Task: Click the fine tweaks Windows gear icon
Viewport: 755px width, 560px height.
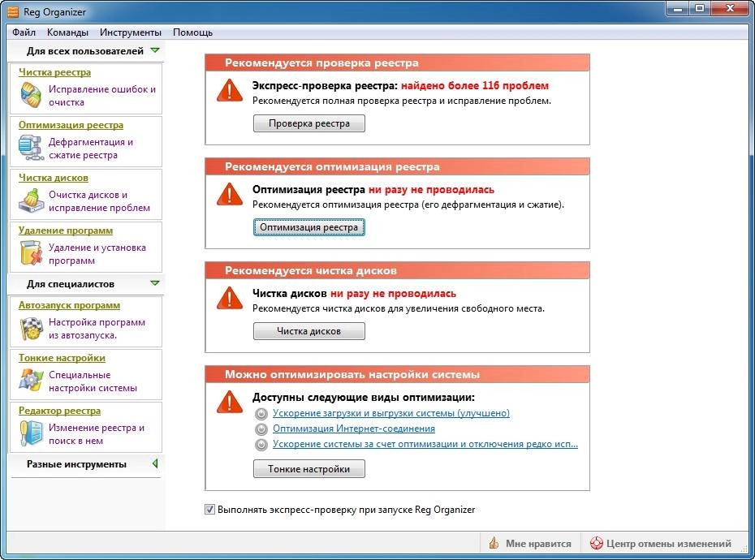Action: (32, 380)
